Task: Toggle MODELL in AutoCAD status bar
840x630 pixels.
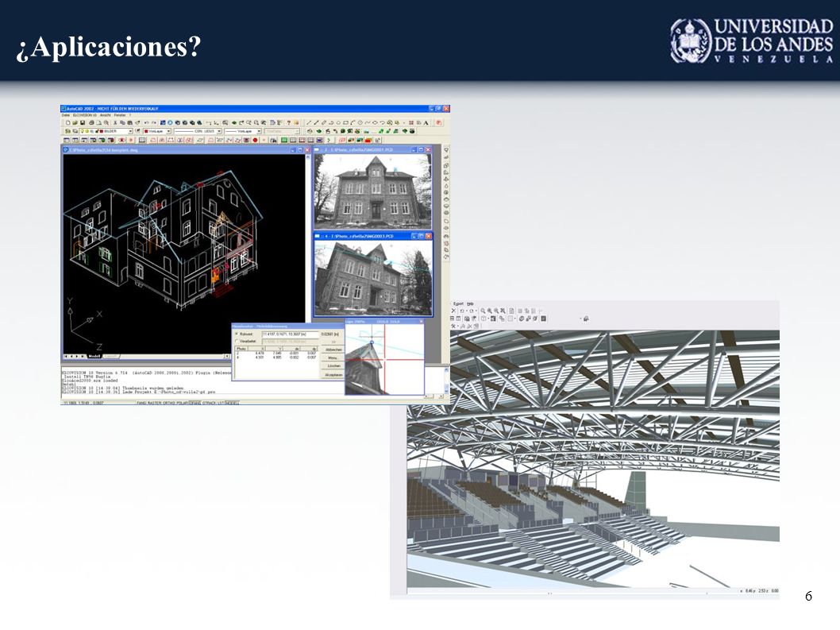Action: point(232,403)
